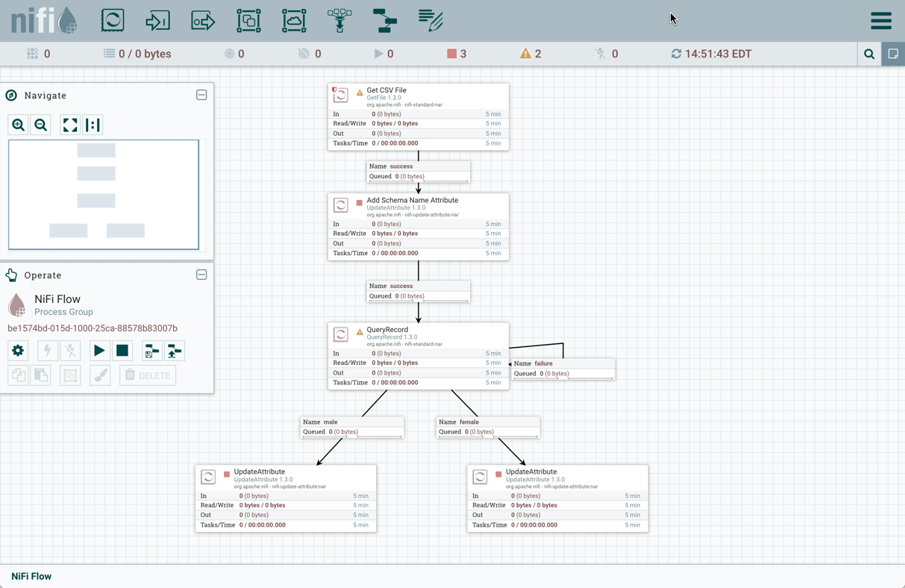Open flow configuration gear in Operate panel
This screenshot has width=905, height=588.
pyautogui.click(x=17, y=351)
